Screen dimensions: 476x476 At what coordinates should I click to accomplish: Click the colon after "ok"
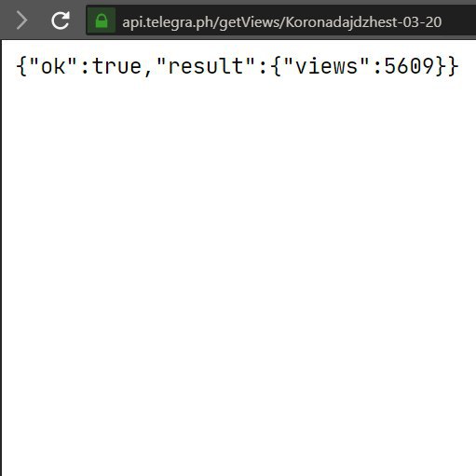(x=85, y=67)
